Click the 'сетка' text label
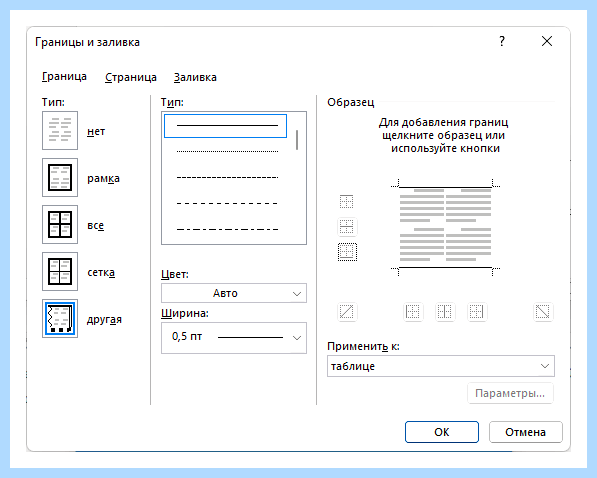This screenshot has height=478, width=597. (x=101, y=272)
